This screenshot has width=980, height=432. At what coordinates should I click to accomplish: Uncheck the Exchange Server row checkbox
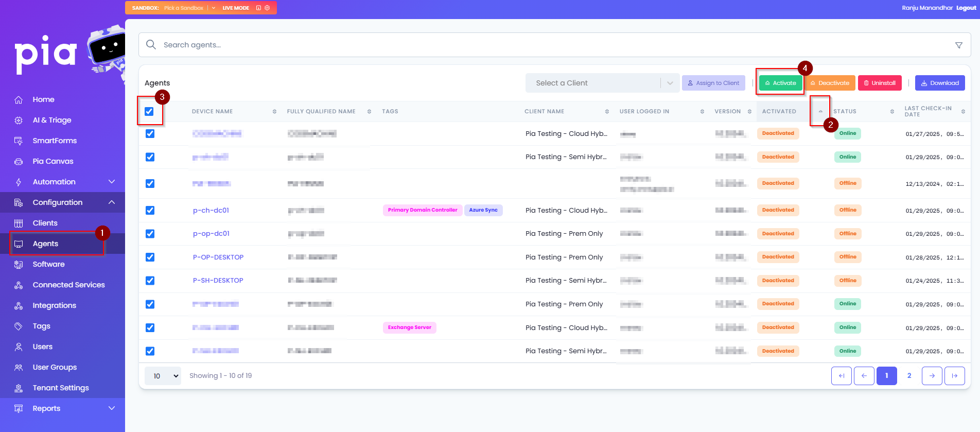[150, 327]
